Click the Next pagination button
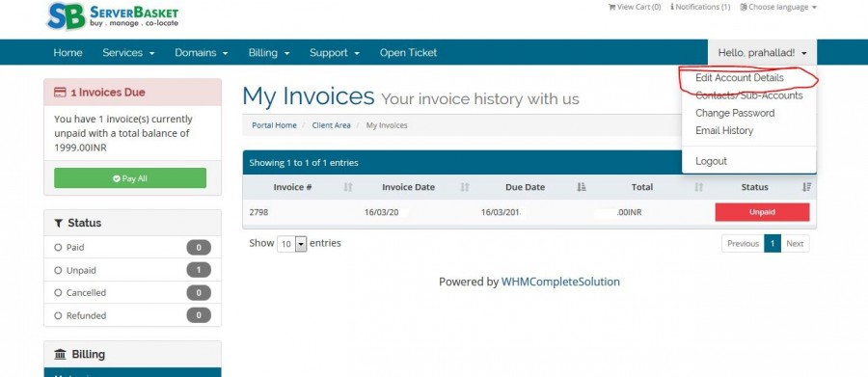The image size is (868, 377). point(795,244)
